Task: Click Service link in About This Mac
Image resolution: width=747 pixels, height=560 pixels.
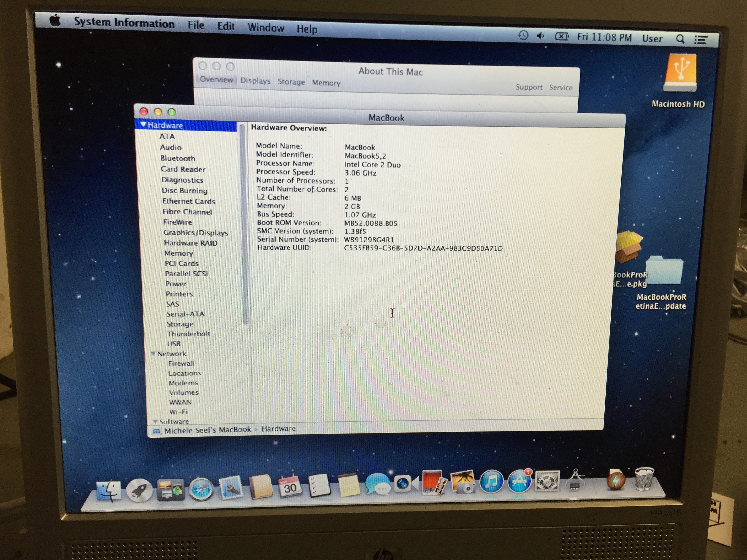Action: point(560,88)
